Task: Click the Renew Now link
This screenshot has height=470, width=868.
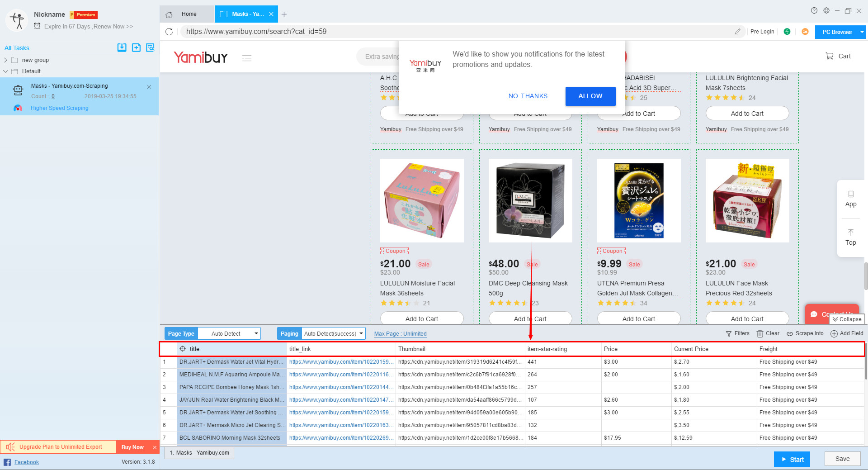Action: 113,27
